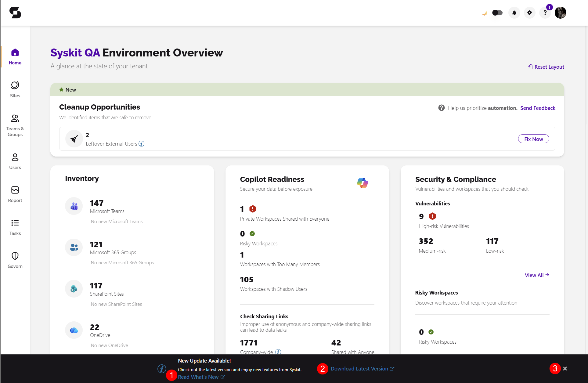Open the Home sidebar item
588x383 pixels.
point(15,57)
